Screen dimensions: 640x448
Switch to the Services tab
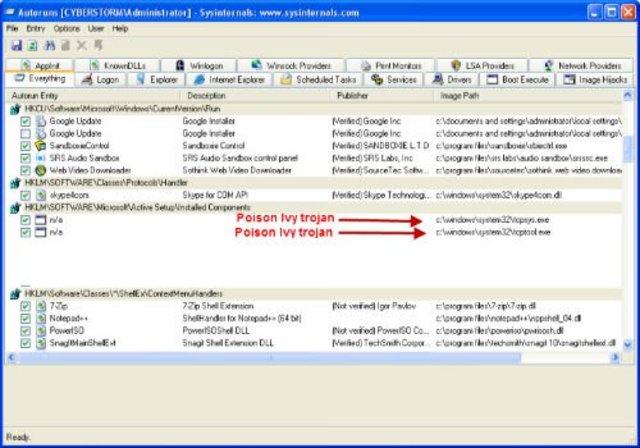click(394, 80)
